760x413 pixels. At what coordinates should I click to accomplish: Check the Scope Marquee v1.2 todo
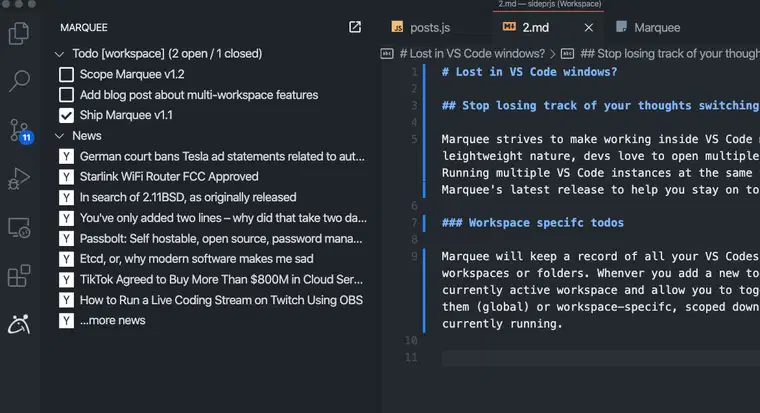(66, 74)
